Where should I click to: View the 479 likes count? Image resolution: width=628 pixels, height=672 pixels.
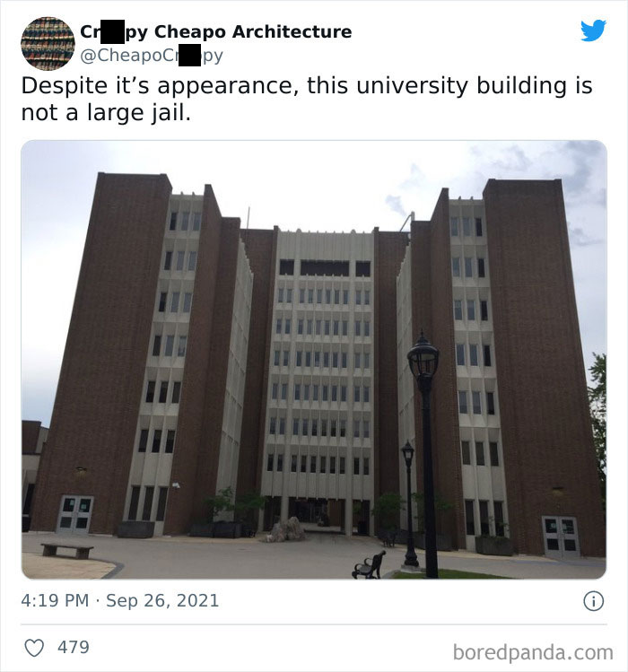[x=74, y=647]
